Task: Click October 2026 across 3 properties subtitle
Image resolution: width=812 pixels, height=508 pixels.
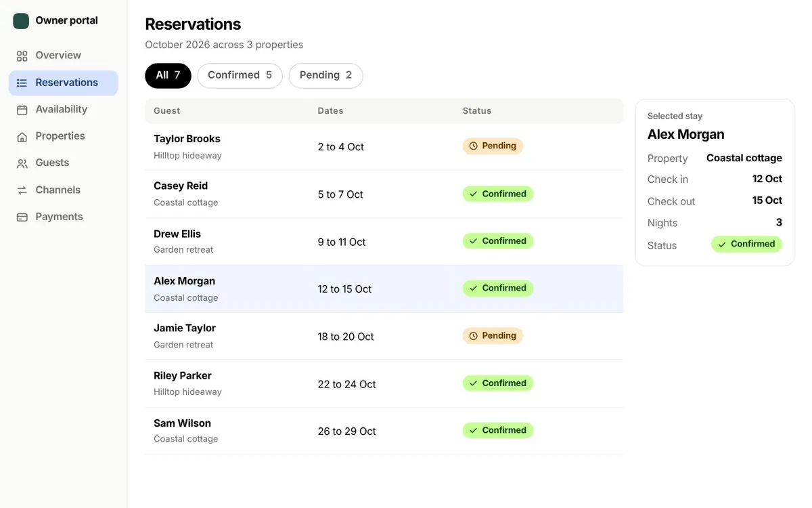Action: click(224, 45)
